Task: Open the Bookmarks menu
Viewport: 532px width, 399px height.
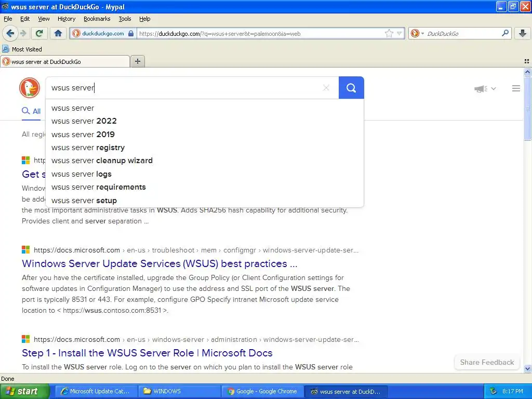Action: pos(97,19)
